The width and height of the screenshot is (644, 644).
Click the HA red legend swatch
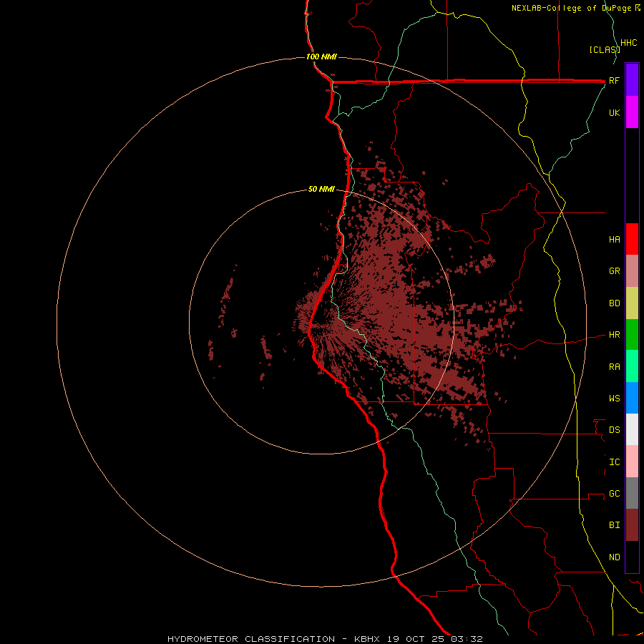click(x=632, y=239)
